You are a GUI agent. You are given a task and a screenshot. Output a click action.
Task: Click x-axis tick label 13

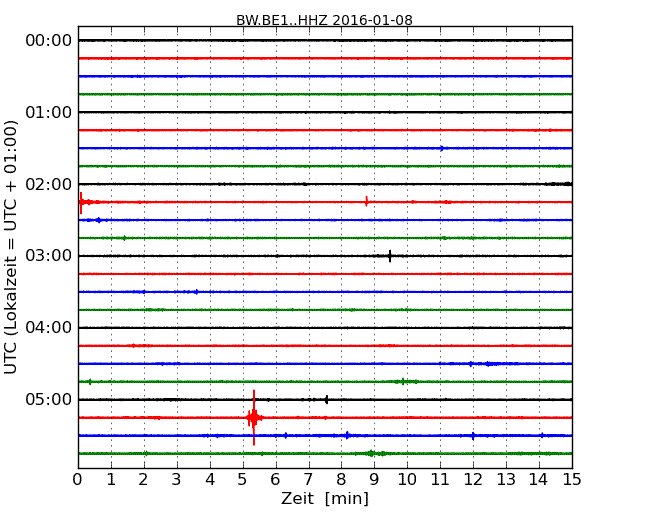[506, 480]
